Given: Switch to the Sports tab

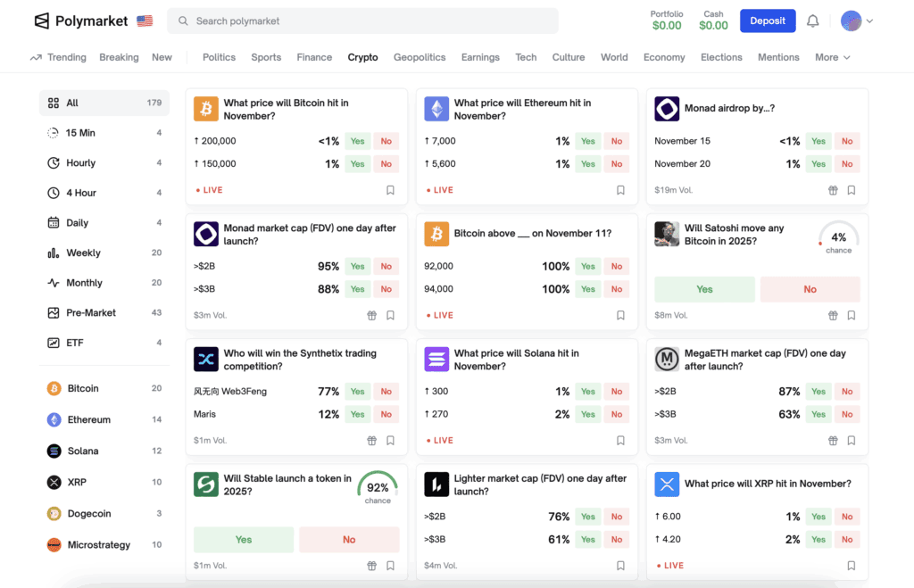Looking at the screenshot, I should (266, 56).
